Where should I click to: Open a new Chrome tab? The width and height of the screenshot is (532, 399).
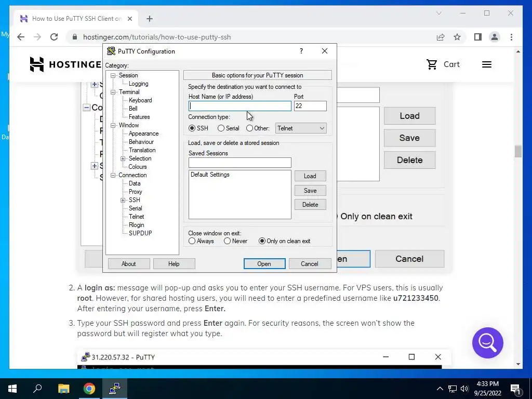tap(150, 19)
